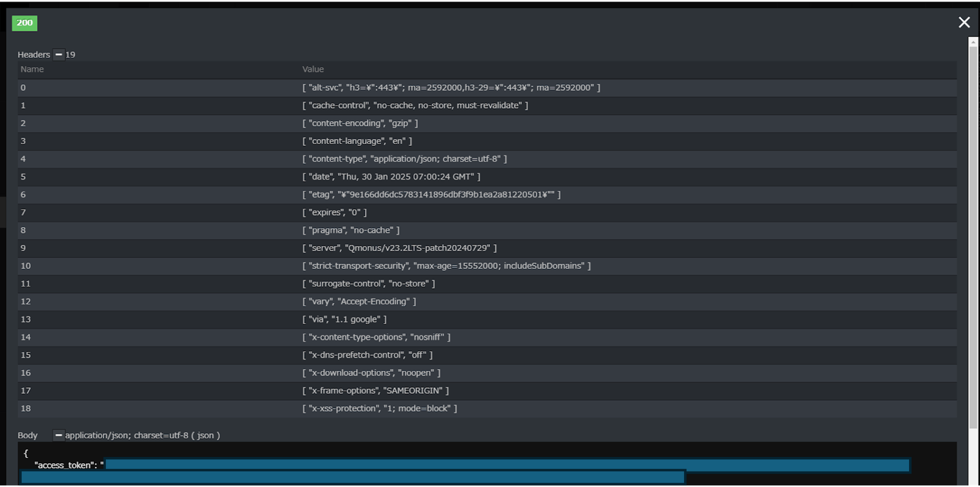Click the Name column header
The height and width of the screenshot is (487, 980).
(32, 69)
